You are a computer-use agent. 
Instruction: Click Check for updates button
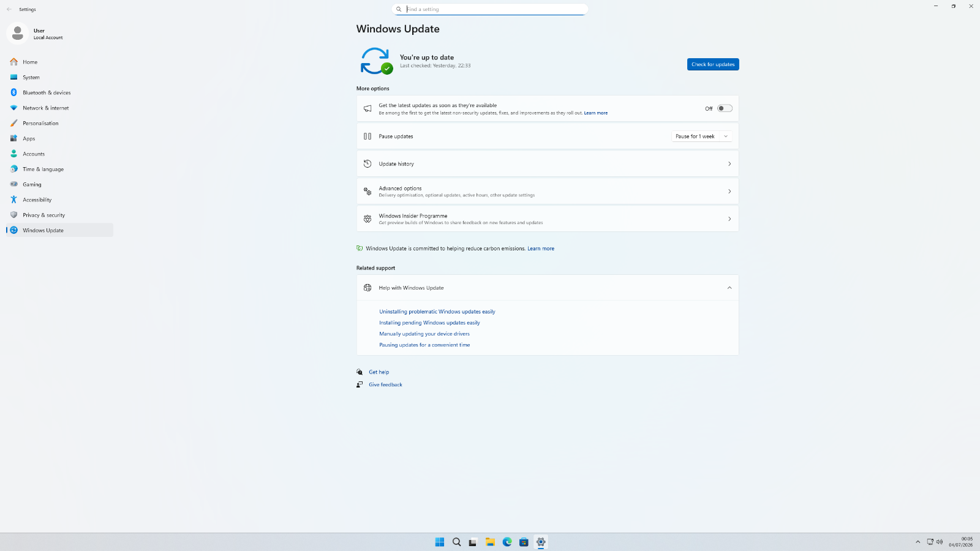713,64
